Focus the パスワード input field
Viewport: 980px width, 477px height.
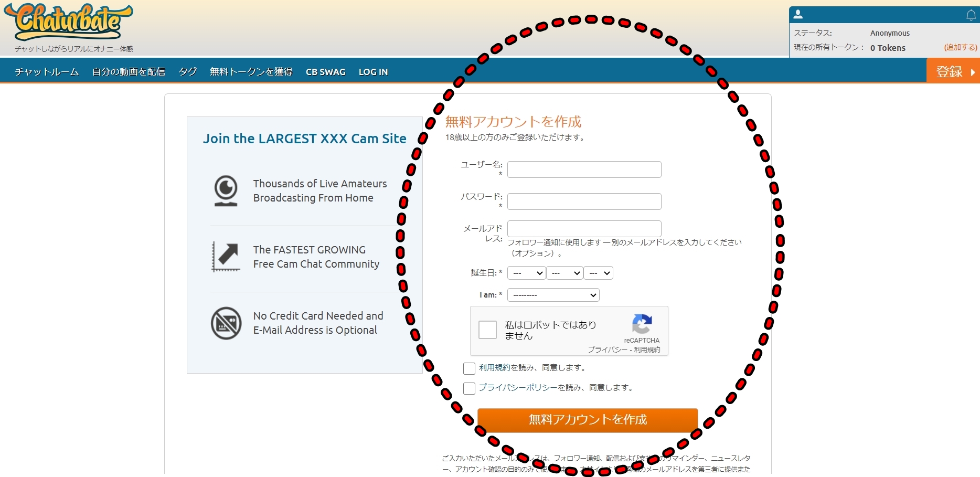584,202
